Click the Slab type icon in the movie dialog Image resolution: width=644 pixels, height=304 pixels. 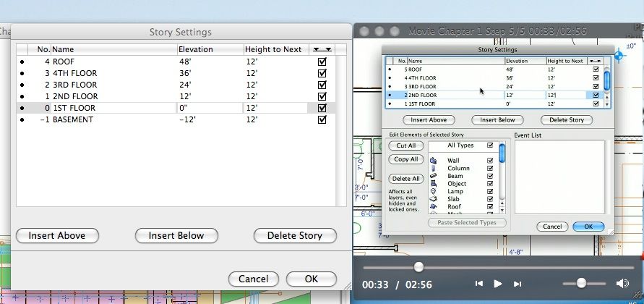click(433, 199)
